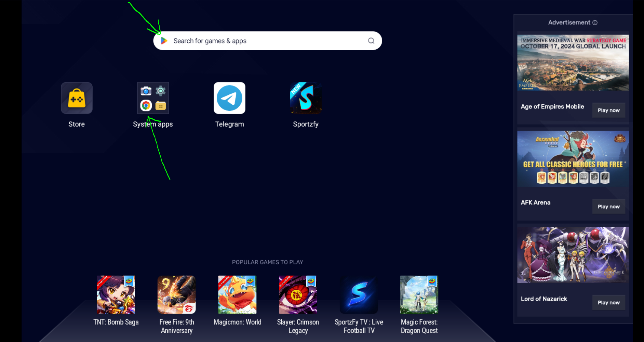Click the Search for games & apps field
This screenshot has width=644, height=342.
[x=268, y=41]
